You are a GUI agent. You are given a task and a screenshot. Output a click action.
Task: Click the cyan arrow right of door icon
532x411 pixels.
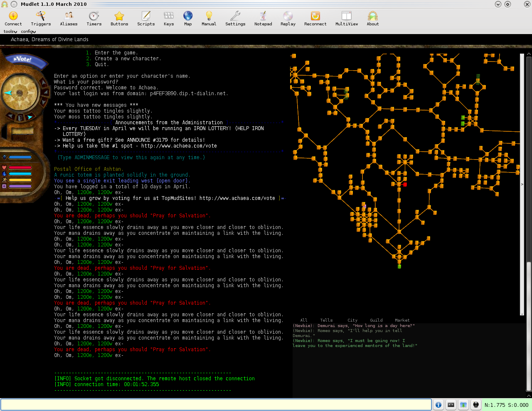pyautogui.click(x=30, y=117)
